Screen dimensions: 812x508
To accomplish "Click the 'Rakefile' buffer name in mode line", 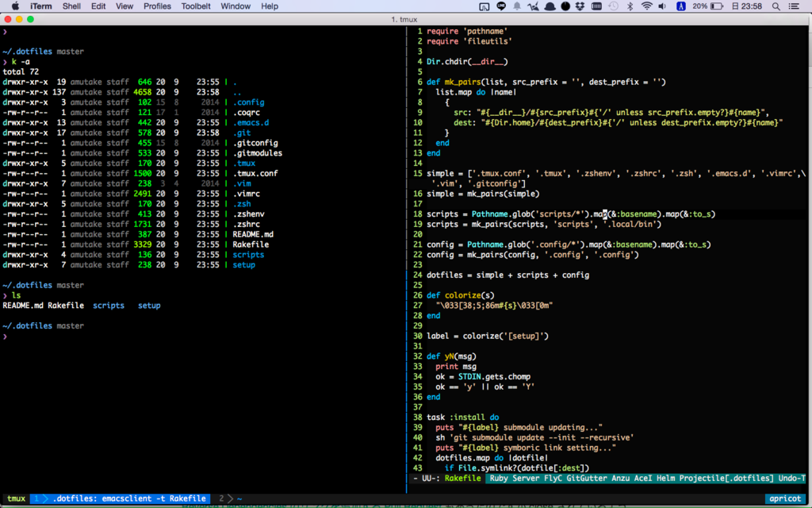I will coord(462,479).
